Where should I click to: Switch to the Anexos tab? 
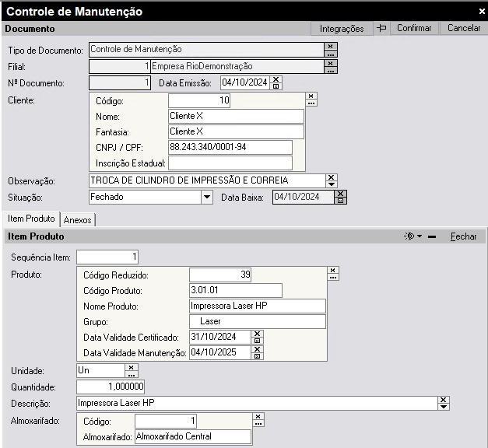pyautogui.click(x=77, y=220)
